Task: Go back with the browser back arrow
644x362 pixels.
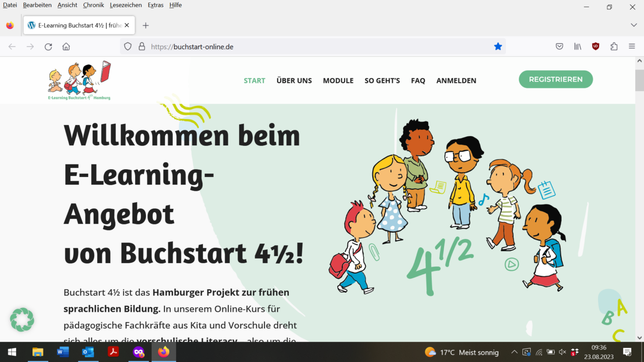Action: coord(12,47)
